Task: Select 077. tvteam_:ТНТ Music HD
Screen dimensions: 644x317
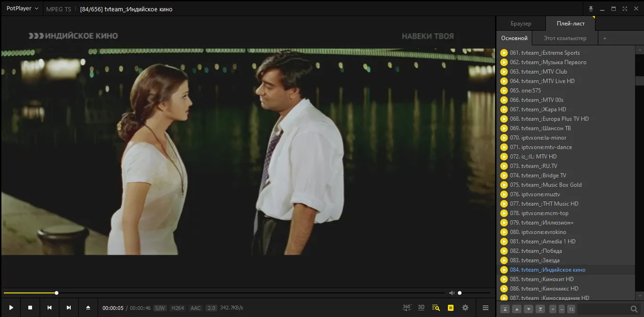Action: pyautogui.click(x=566, y=204)
